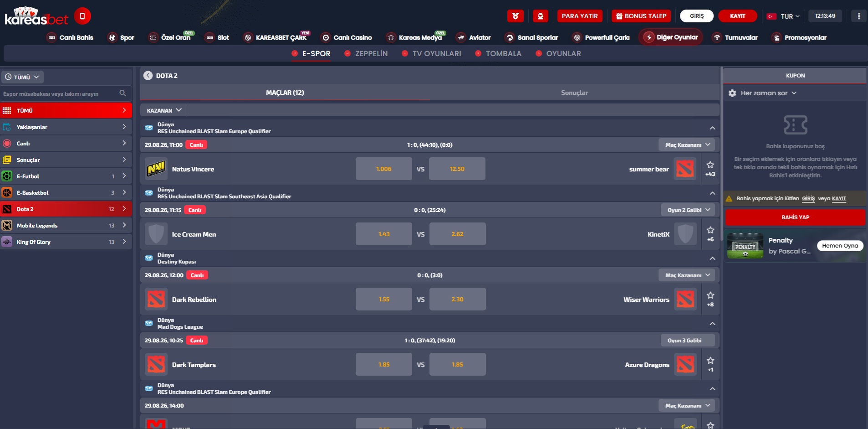
Task: Switch to the TOMBALA tab
Action: point(498,53)
